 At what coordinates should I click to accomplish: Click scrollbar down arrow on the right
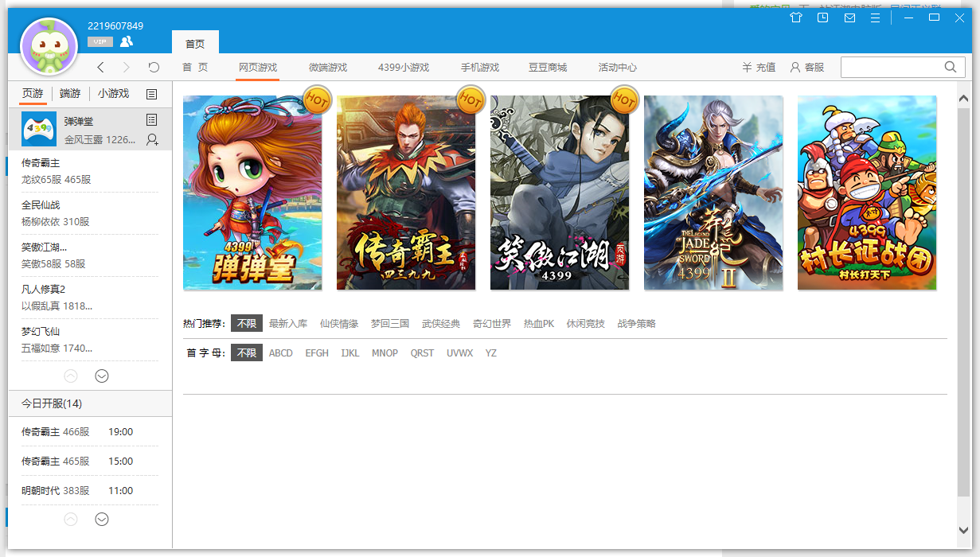coord(963,530)
